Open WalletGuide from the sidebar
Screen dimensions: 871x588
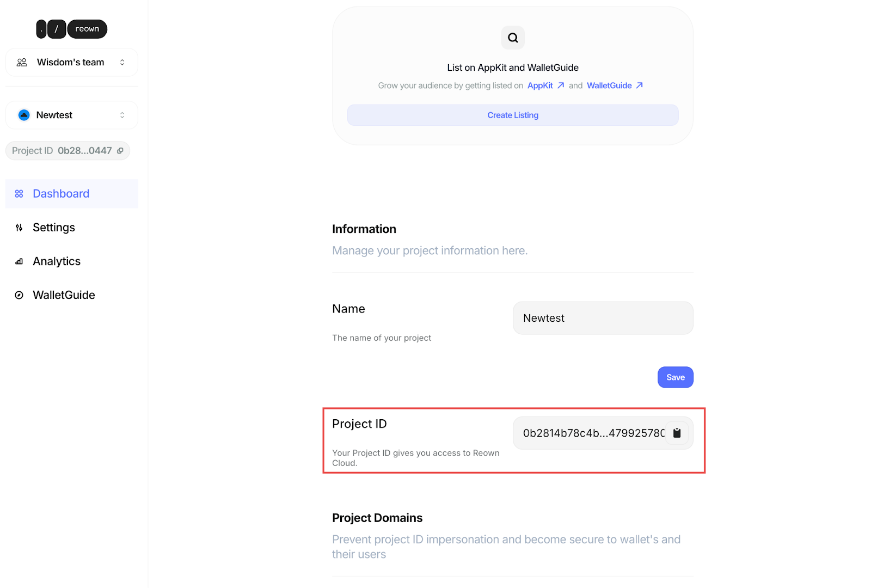tap(64, 295)
